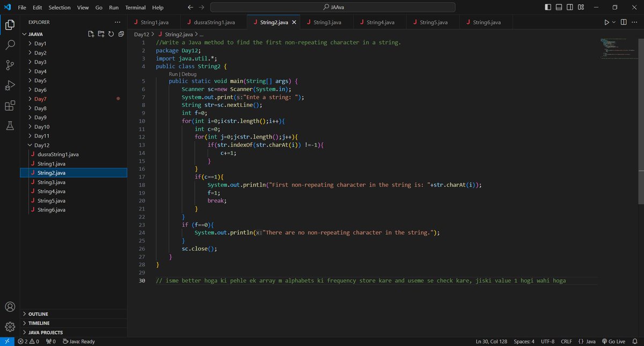
Task: Open the File menu
Action: click(22, 8)
